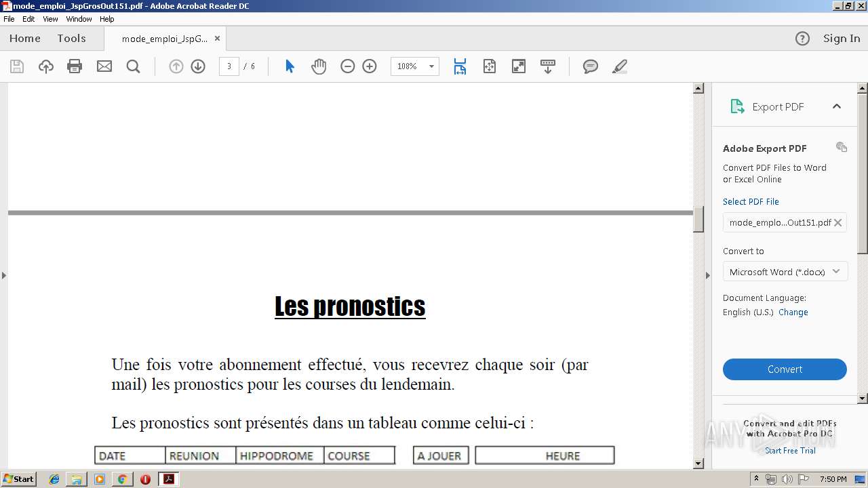This screenshot has height=488, width=868.
Task: Enter full screen mode icon
Action: click(x=519, y=66)
